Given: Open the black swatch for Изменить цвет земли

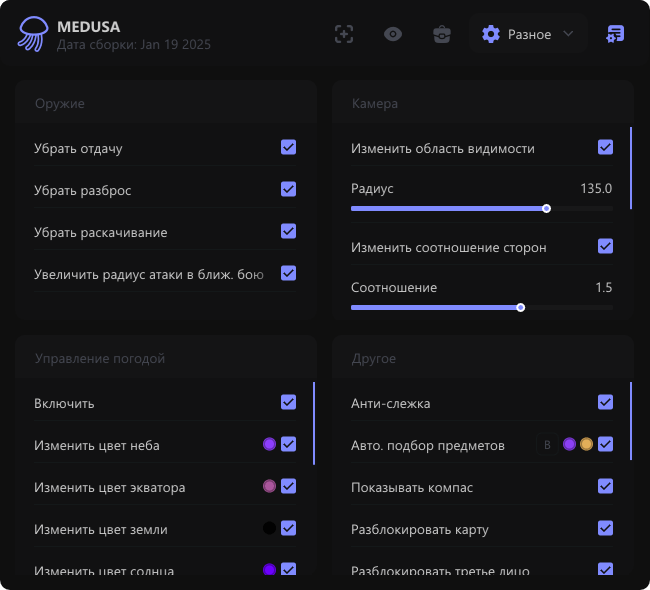Looking at the screenshot, I should point(269,529).
